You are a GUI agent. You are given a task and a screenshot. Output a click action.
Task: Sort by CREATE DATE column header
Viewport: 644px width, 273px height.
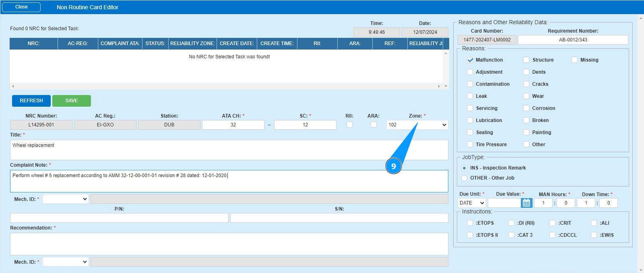click(237, 43)
